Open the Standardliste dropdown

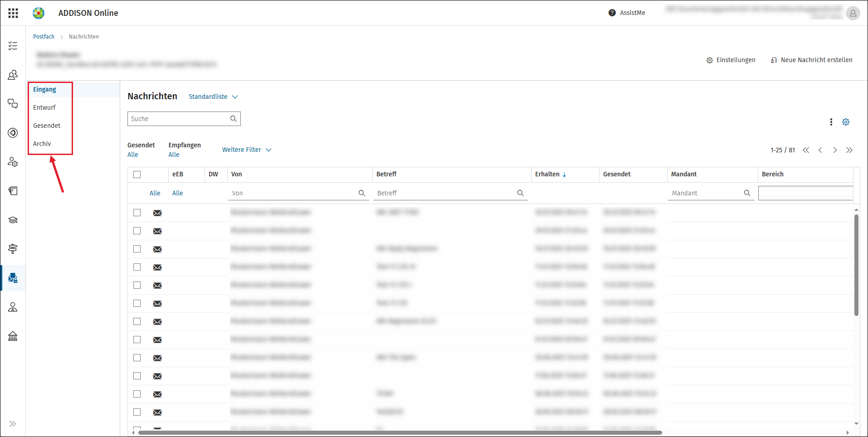click(213, 97)
